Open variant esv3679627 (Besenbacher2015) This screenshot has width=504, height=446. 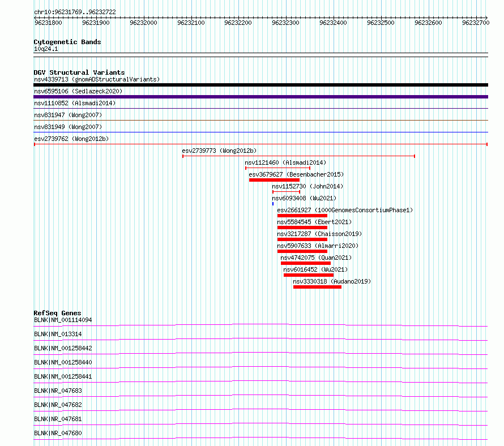coord(296,174)
